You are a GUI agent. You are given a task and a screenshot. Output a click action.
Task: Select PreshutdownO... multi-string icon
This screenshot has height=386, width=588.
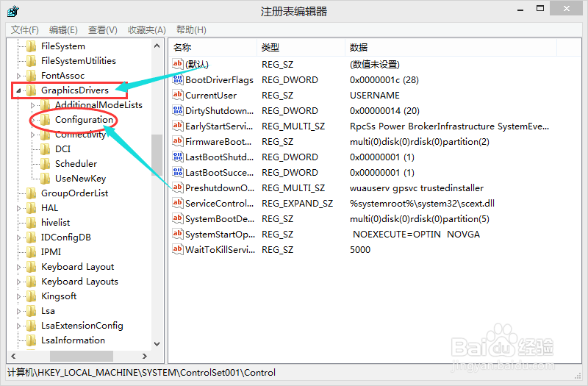tap(178, 187)
